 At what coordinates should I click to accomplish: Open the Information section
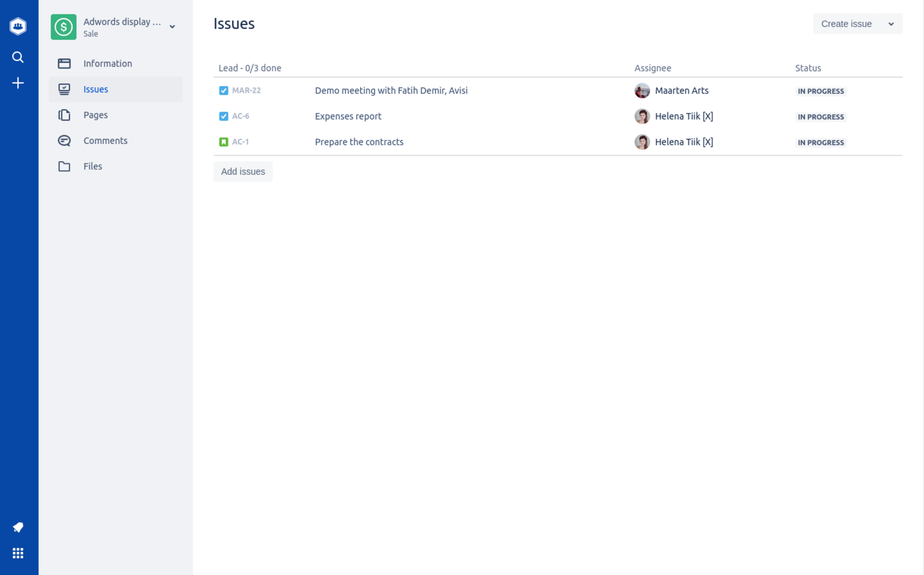pos(116,64)
